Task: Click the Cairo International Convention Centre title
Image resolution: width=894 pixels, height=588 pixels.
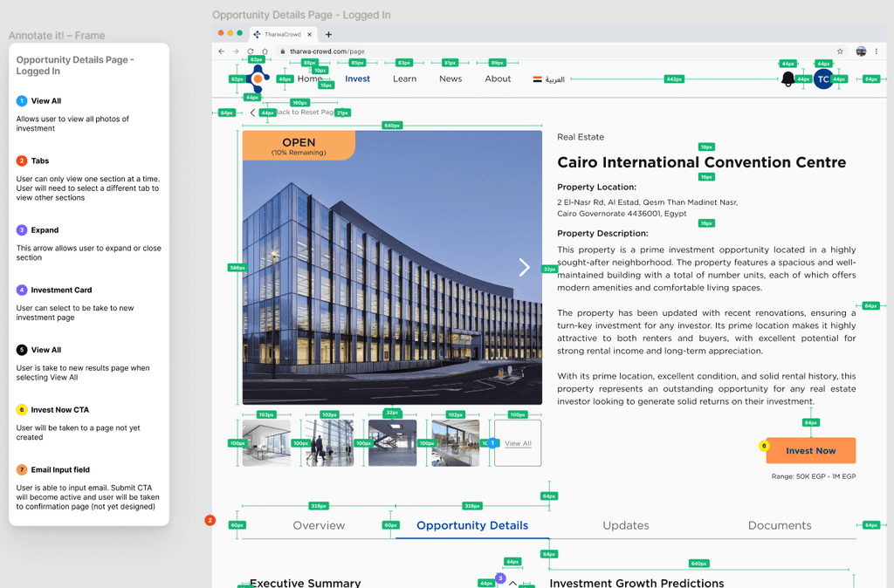Action: [701, 162]
